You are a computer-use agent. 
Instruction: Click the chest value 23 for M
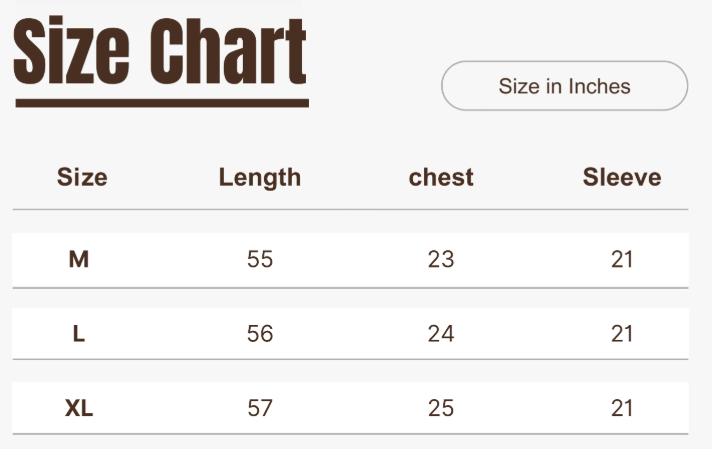click(441, 260)
